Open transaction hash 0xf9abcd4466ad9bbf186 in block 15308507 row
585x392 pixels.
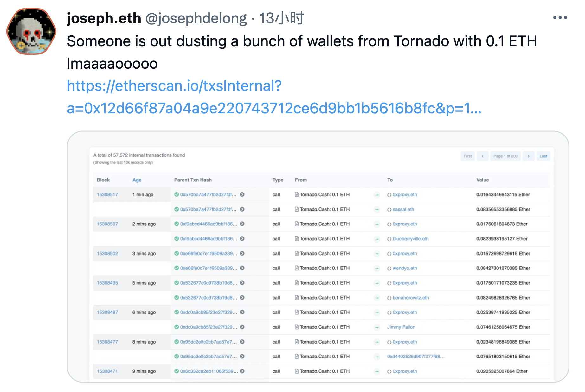[209, 224]
